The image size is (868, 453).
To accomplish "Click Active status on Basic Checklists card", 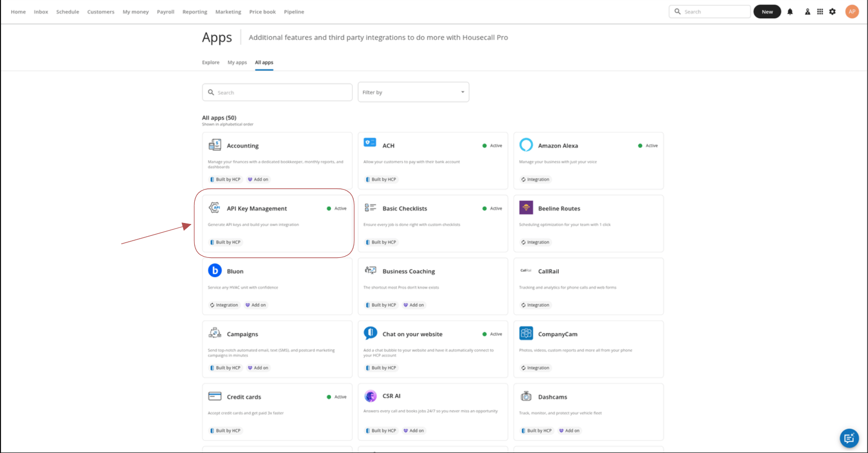I will tap(493, 208).
